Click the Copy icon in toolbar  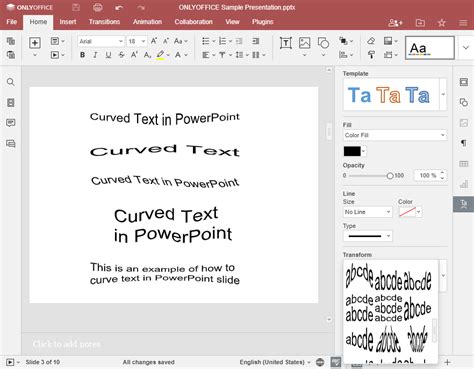coord(11,41)
